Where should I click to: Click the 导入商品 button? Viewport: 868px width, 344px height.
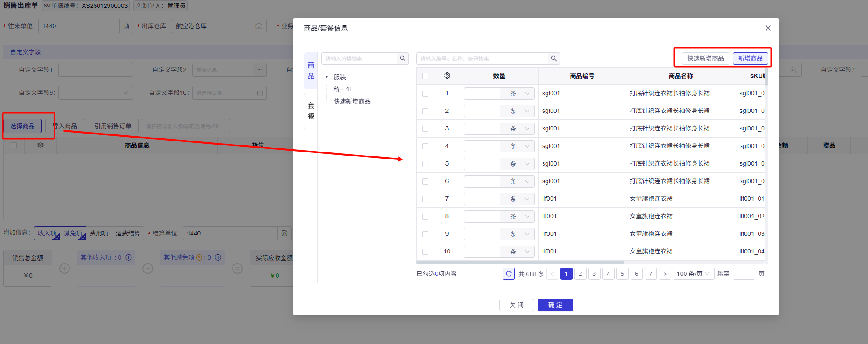(65, 126)
